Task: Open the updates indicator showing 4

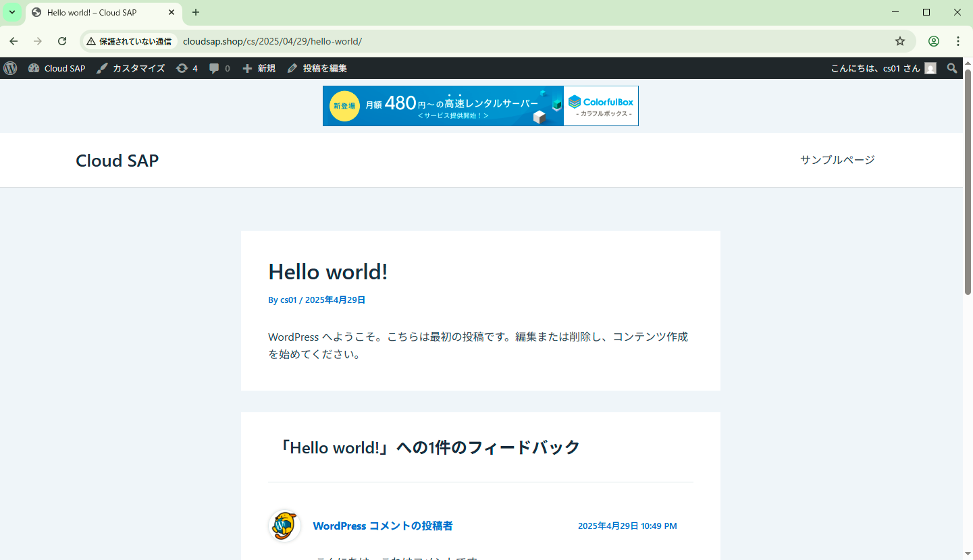Action: [187, 68]
